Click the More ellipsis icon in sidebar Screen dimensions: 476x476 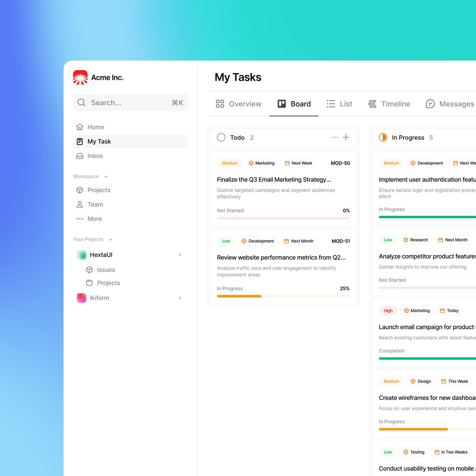click(81, 219)
